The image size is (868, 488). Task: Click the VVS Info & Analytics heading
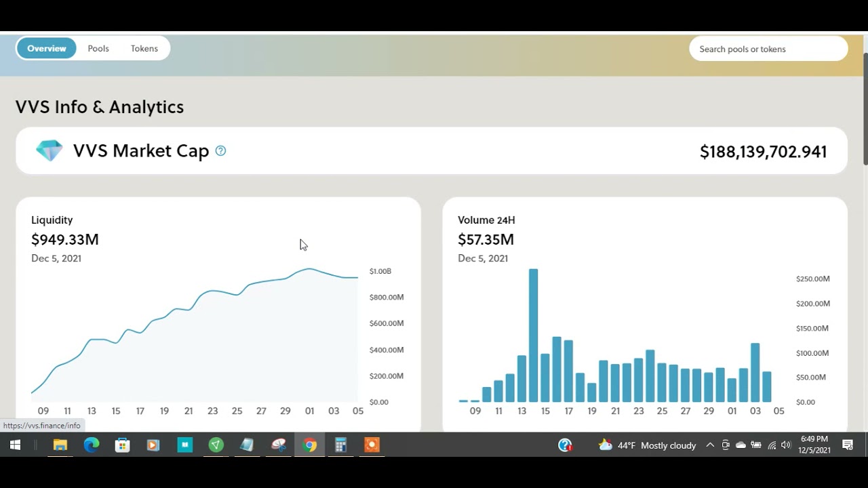100,107
